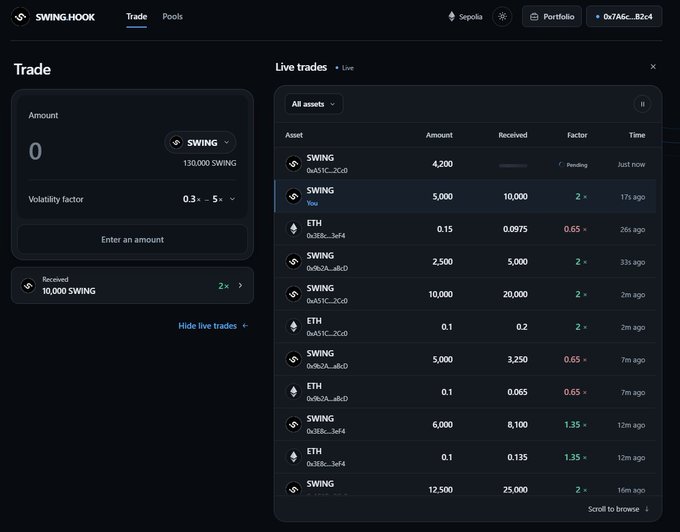
Task: Click the 'Just now' time entry
Action: (x=631, y=164)
